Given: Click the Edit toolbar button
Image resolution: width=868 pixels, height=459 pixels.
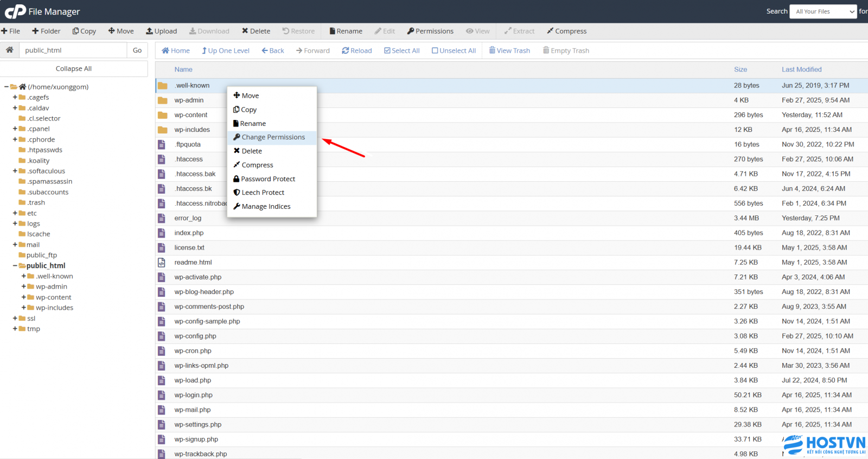Looking at the screenshot, I should (385, 31).
